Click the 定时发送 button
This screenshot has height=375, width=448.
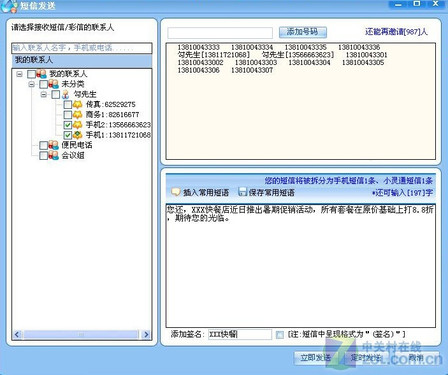click(366, 358)
